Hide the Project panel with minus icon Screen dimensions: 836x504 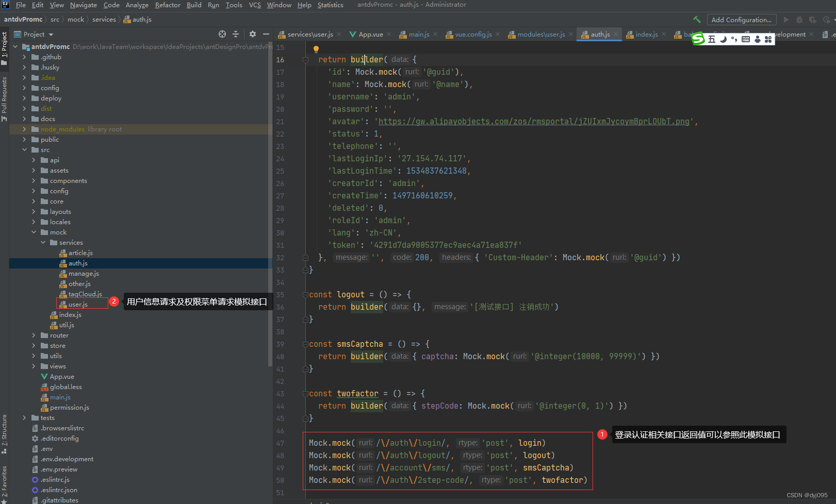pos(266,34)
